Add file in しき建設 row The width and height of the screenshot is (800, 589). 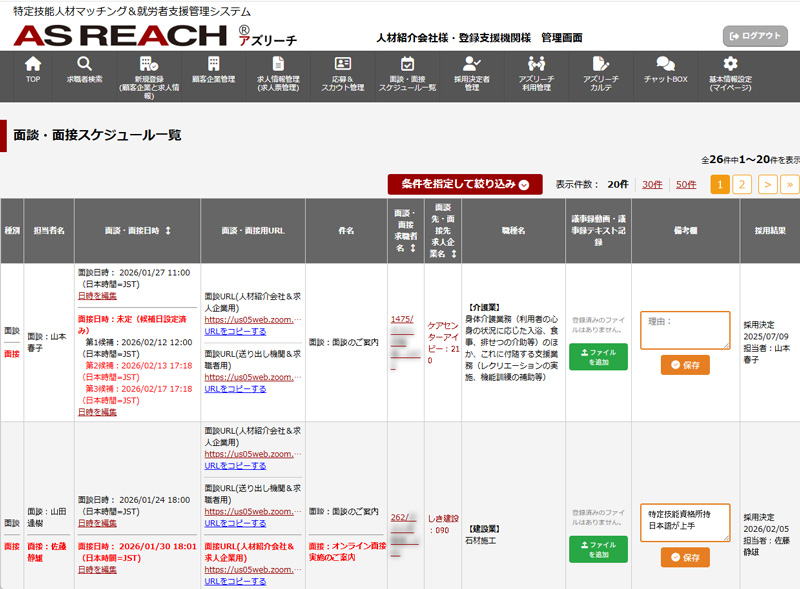pos(598,549)
